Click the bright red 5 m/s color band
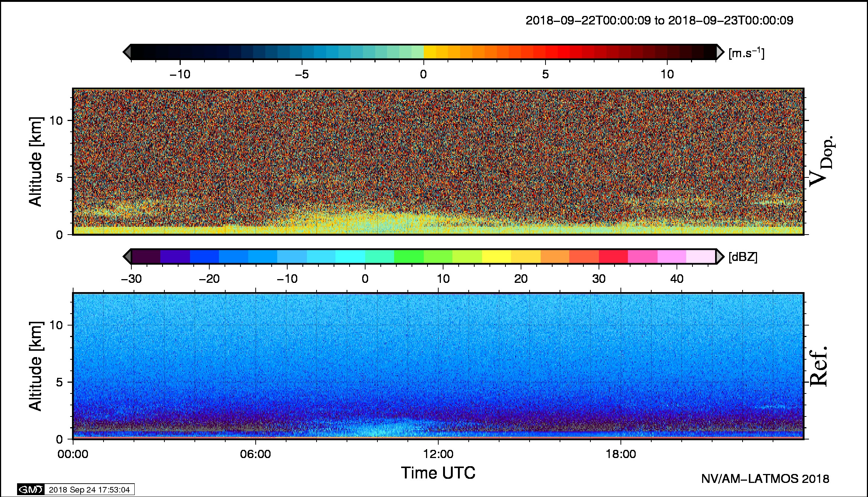The width and height of the screenshot is (868, 497). [551, 52]
